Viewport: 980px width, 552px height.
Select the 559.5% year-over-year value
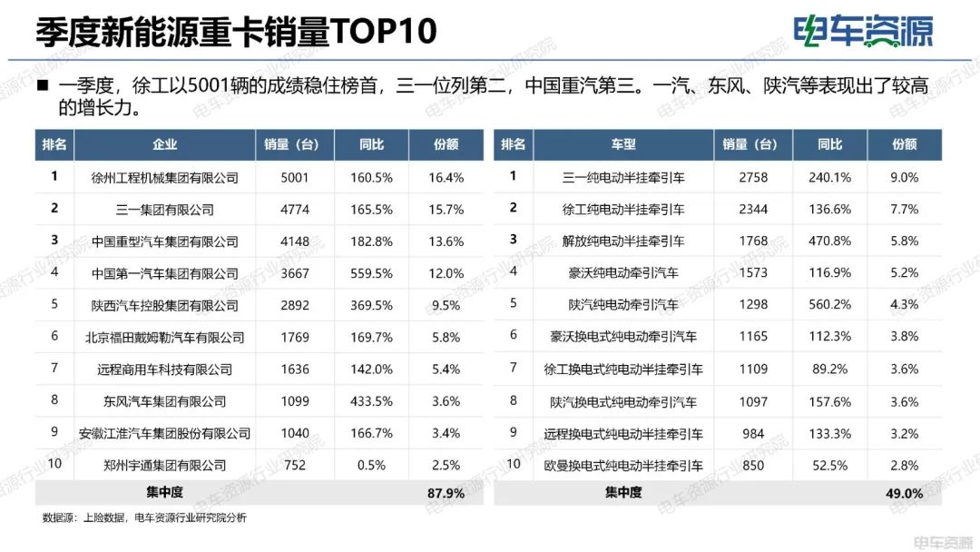[x=371, y=273]
